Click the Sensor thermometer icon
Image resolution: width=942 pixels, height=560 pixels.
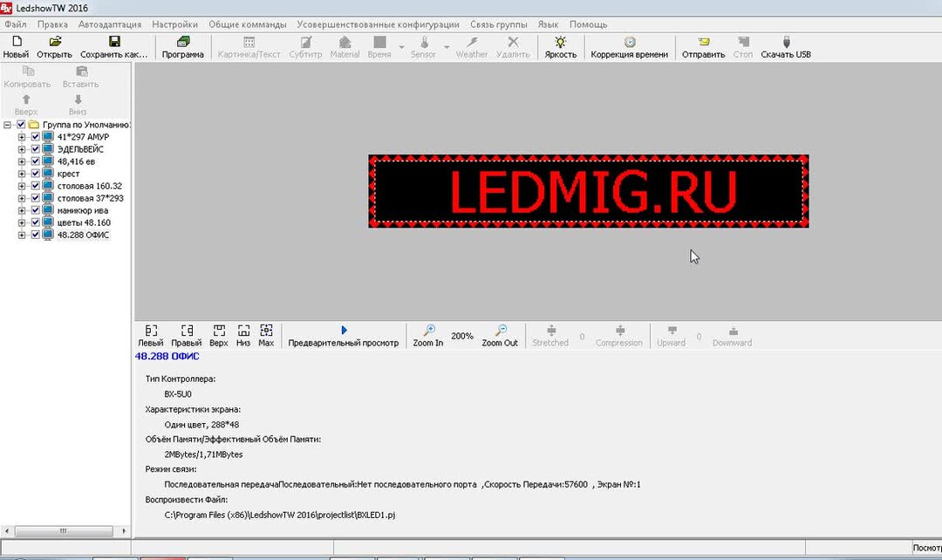pos(424,42)
